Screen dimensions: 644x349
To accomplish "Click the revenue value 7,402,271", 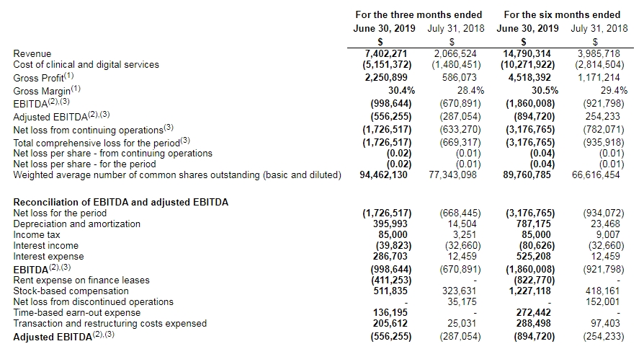I will click(389, 53).
